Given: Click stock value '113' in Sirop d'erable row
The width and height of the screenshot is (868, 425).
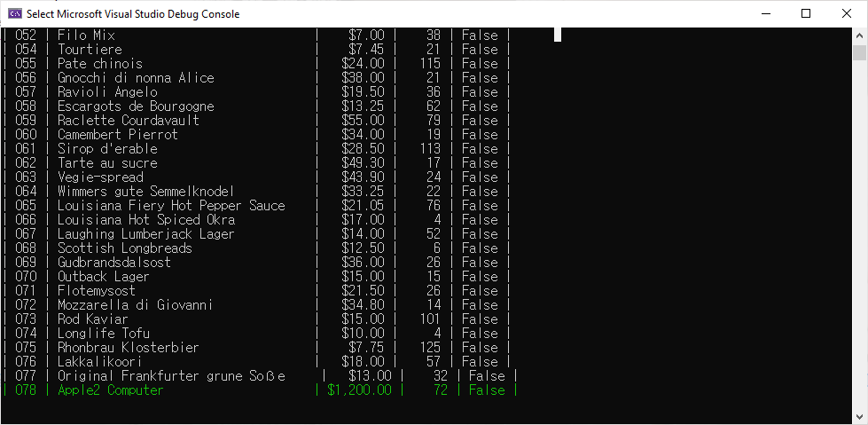Looking at the screenshot, I should coord(430,149).
